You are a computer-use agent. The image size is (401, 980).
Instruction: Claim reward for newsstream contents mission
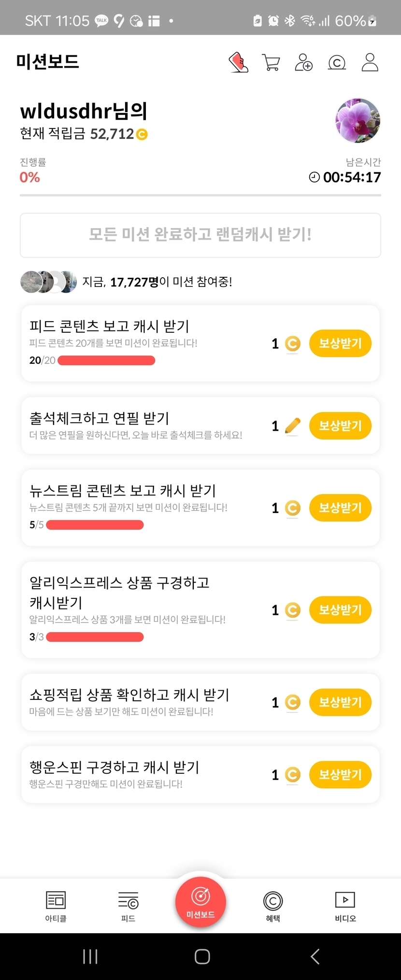[x=340, y=508]
